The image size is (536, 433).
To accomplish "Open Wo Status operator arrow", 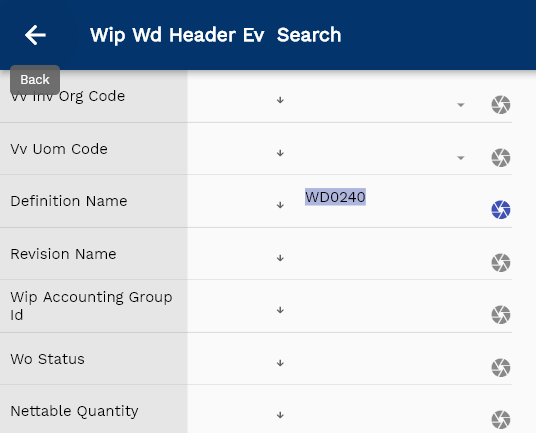I will pos(280,363).
